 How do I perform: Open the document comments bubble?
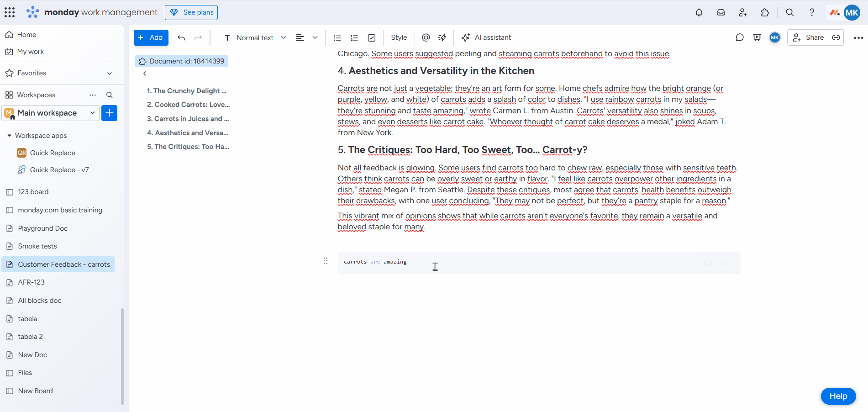click(x=740, y=37)
